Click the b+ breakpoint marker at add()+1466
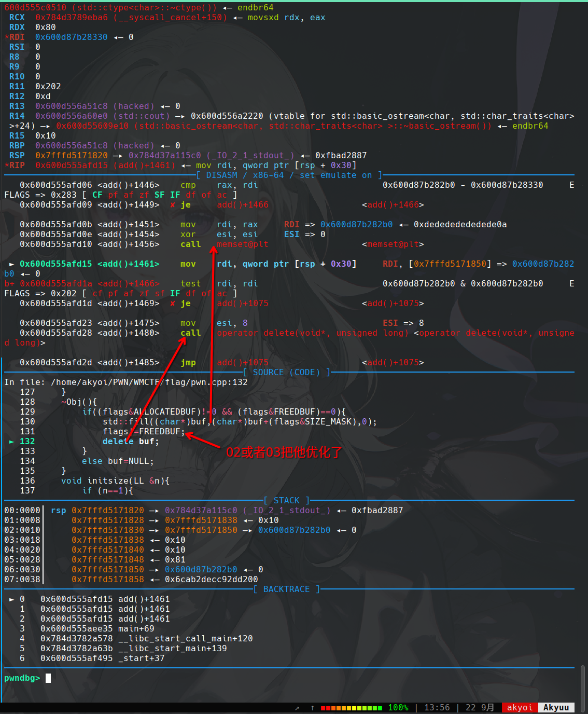The width and height of the screenshot is (588, 714). coord(9,284)
